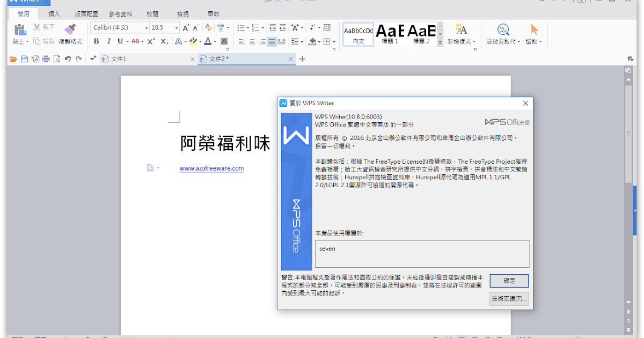Expand borders dropdown arrow
The width and height of the screenshot is (644, 338).
[x=334, y=41]
